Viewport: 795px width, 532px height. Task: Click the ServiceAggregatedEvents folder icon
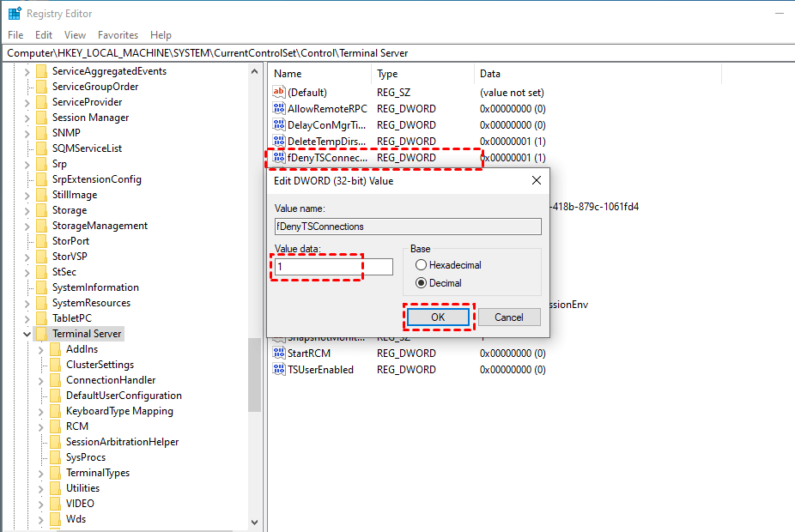42,71
